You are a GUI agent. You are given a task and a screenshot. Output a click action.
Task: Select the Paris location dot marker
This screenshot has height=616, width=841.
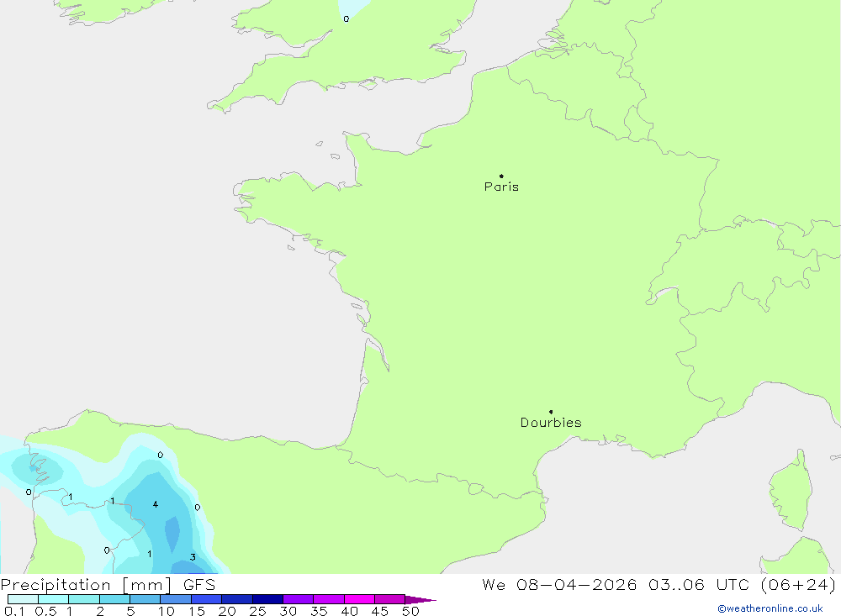(501, 176)
